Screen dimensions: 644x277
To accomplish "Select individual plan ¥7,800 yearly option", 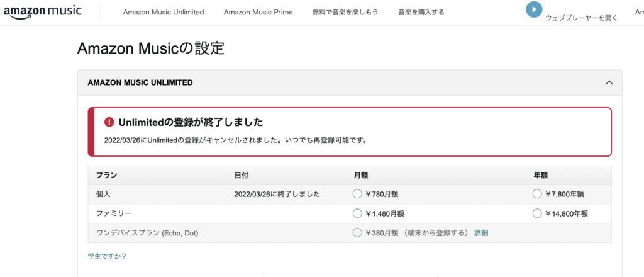I will click(x=537, y=194).
